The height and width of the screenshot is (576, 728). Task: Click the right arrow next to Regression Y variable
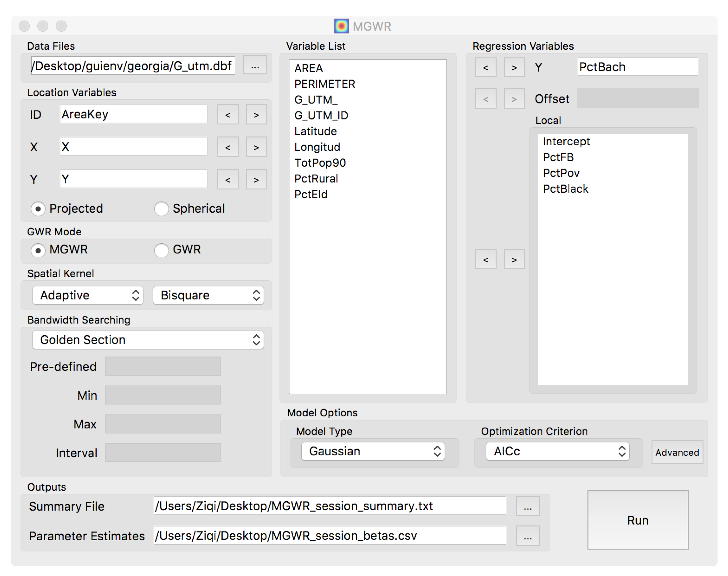[514, 68]
